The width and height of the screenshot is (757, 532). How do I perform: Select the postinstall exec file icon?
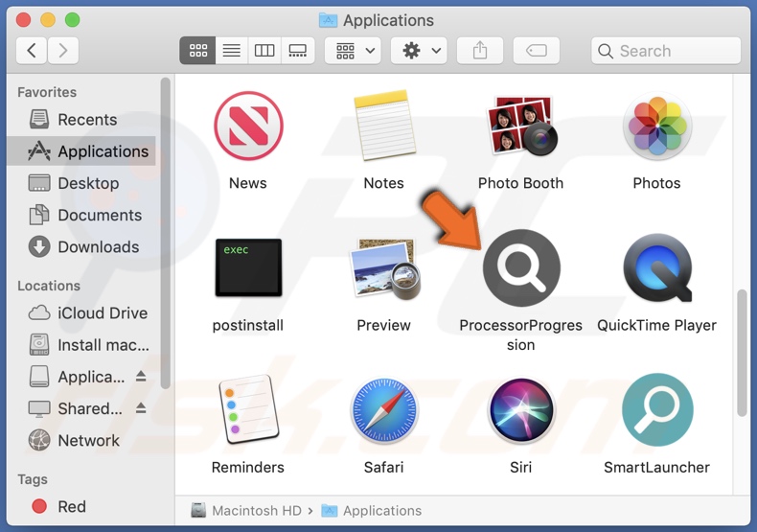(x=248, y=267)
